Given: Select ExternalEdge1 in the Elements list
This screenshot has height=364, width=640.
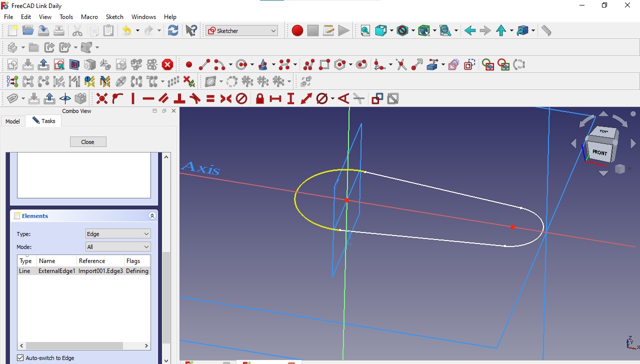Looking at the screenshot, I should (56, 270).
